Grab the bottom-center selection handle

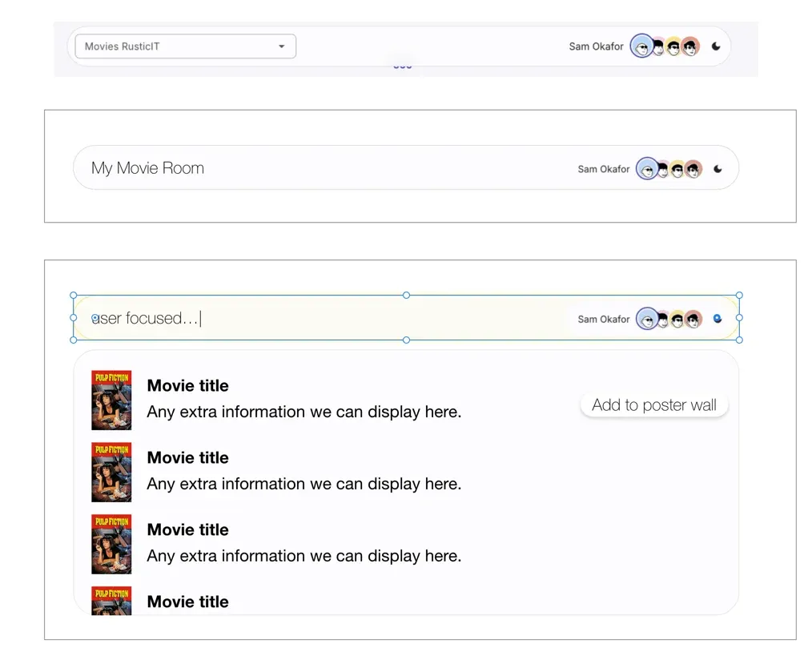pos(407,340)
